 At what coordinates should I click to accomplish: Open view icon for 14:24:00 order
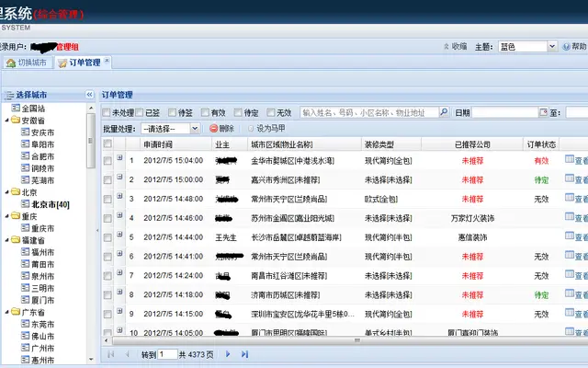point(570,274)
